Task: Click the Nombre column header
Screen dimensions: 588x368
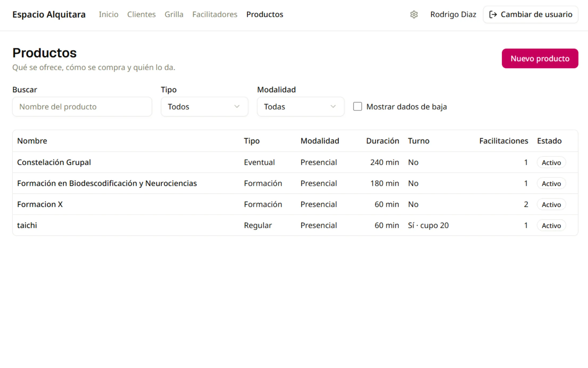Action: tap(32, 141)
